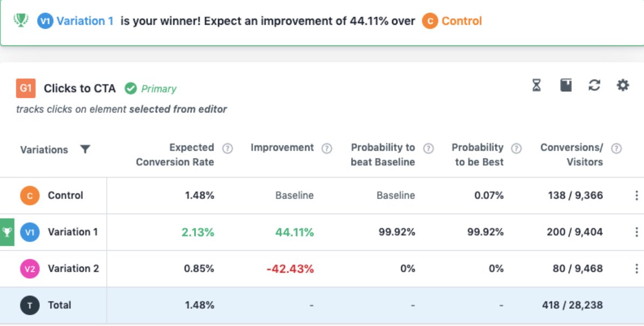Click the Variation 1 link in winner banner
Image resolution: width=644 pixels, height=326 pixels.
pyautogui.click(x=85, y=21)
